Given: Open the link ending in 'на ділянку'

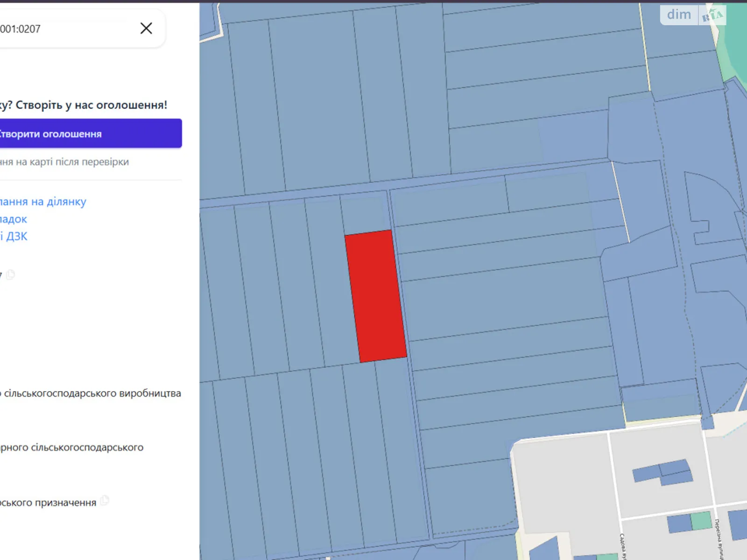Looking at the screenshot, I should (43, 202).
